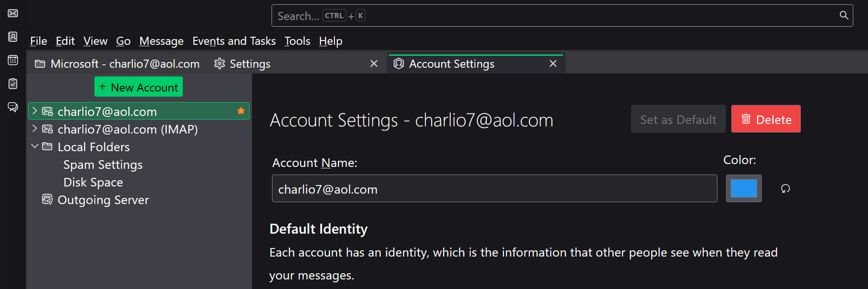Open the Mail space icon
Image resolution: width=868 pixels, height=289 pixels.
tap(13, 13)
